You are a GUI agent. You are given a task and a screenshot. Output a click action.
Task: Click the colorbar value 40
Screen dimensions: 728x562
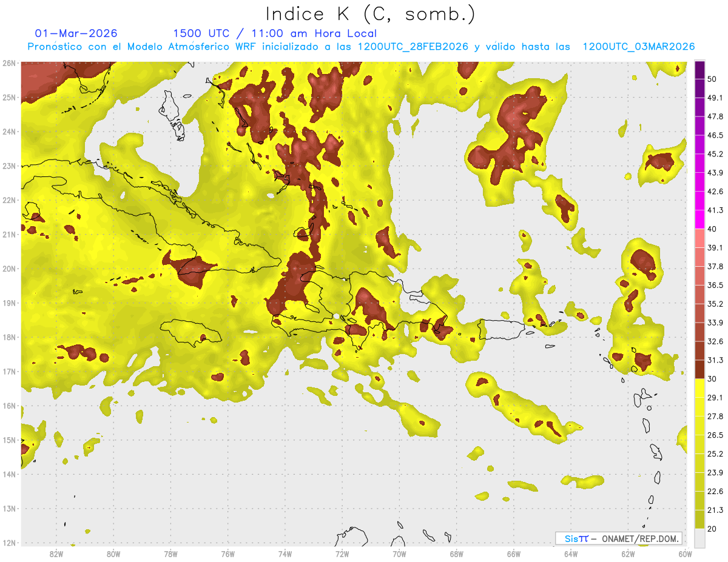coord(713,229)
